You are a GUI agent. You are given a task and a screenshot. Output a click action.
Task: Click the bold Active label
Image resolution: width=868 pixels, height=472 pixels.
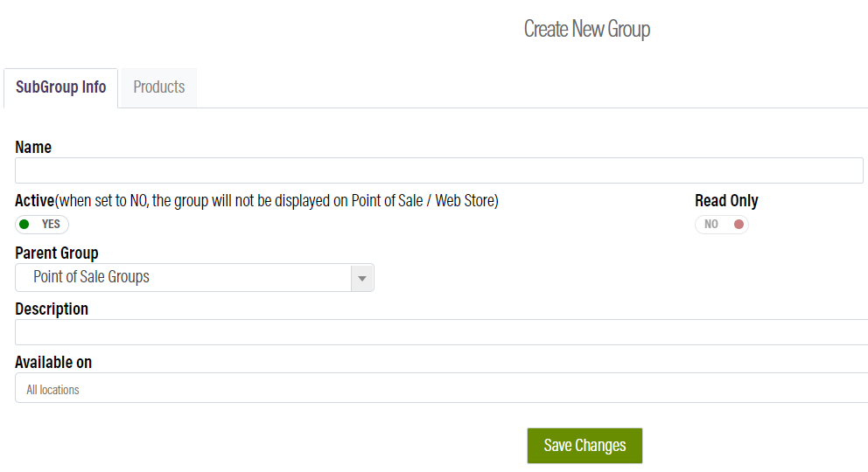tap(35, 201)
